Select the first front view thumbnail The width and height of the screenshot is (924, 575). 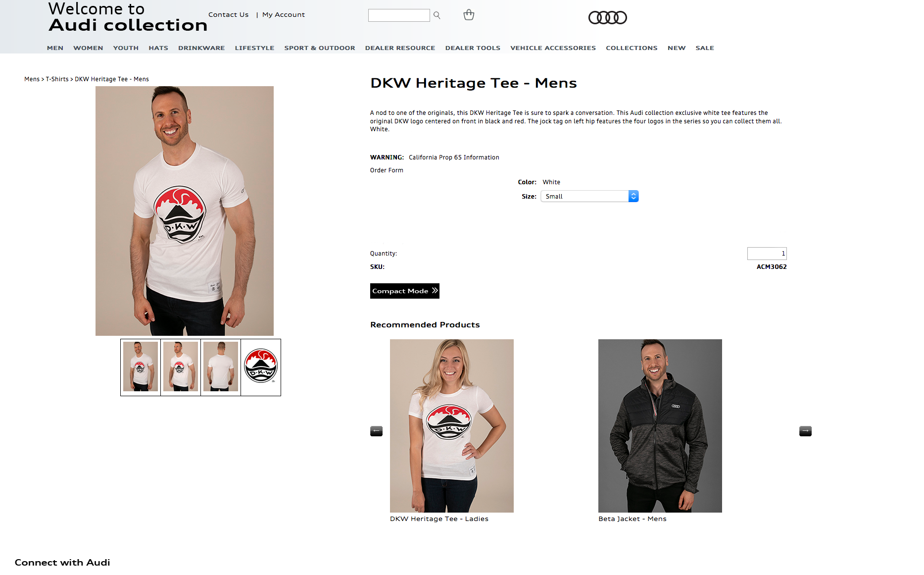(141, 367)
